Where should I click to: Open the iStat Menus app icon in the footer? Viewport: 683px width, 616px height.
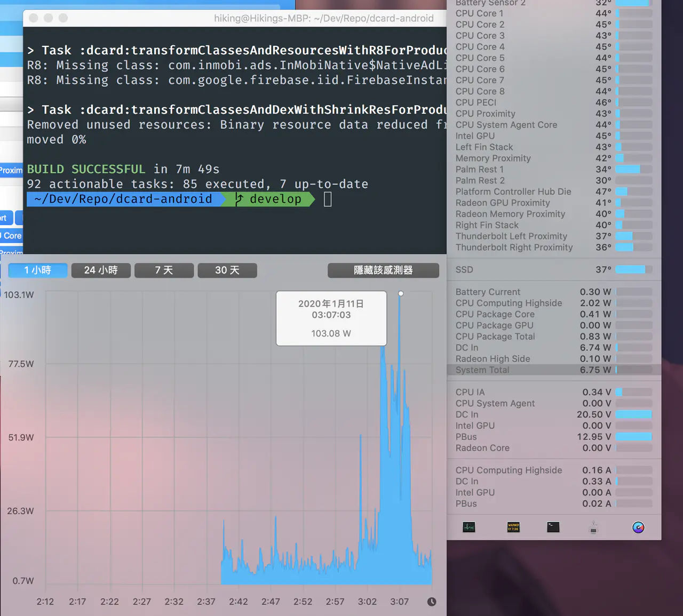(x=638, y=527)
